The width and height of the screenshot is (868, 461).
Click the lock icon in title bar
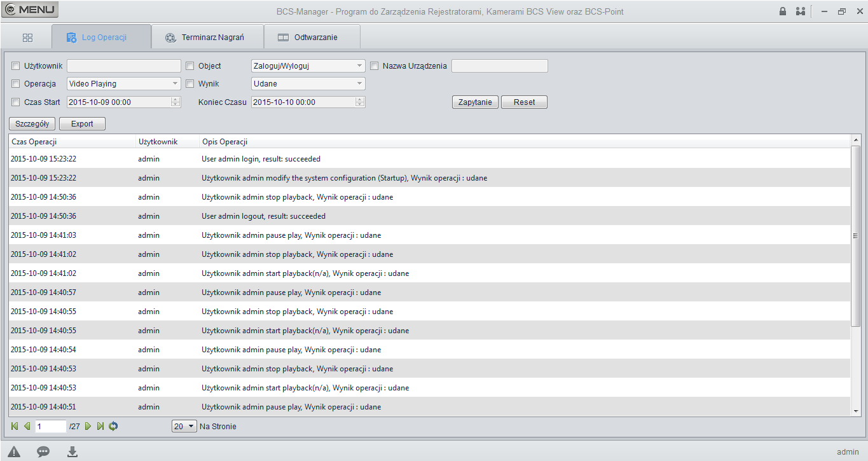click(x=783, y=11)
